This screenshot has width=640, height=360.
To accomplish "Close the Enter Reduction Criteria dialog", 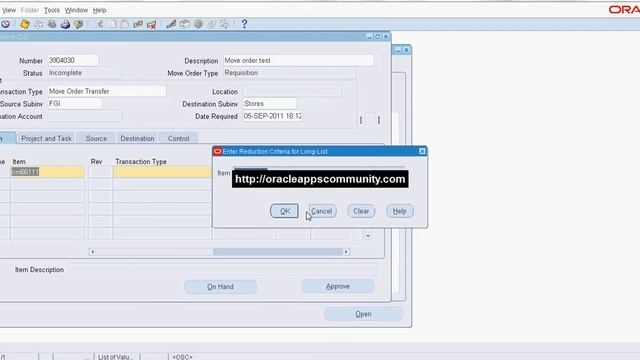I will pos(422,151).
